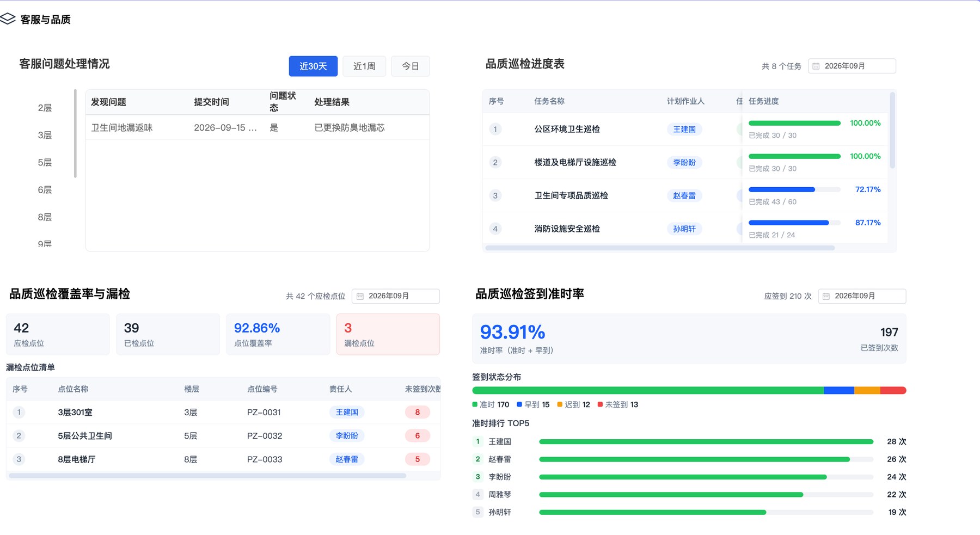Image resolution: width=980 pixels, height=535 pixels.
Task: Open 2026年09月 month picker for 品质巡检进度表
Action: [x=852, y=66]
